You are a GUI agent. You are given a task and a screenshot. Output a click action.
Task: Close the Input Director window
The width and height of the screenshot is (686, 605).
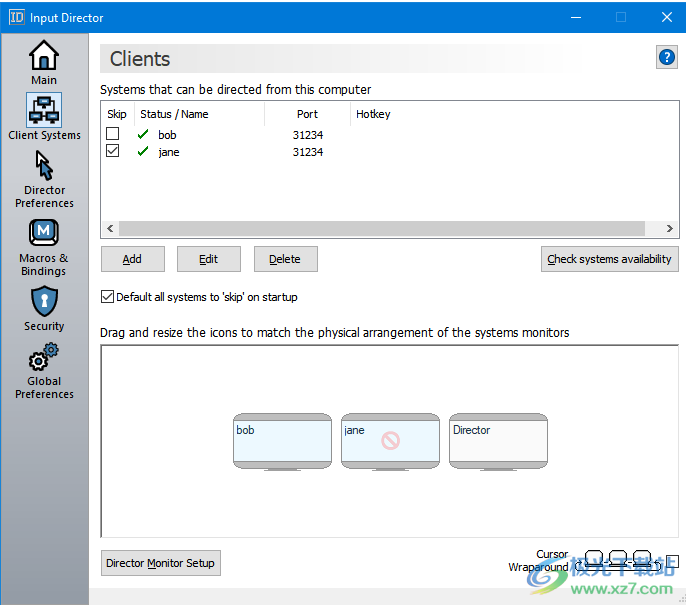click(x=666, y=17)
